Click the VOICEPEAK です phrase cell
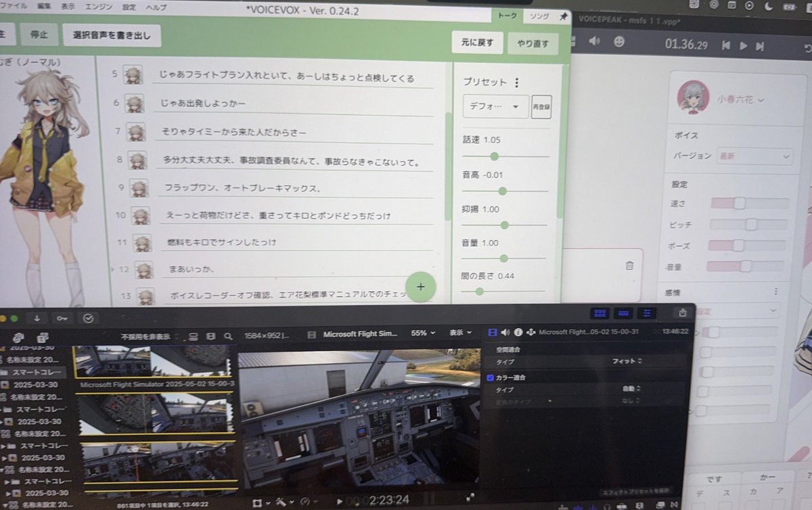812x510 pixels. (715, 479)
